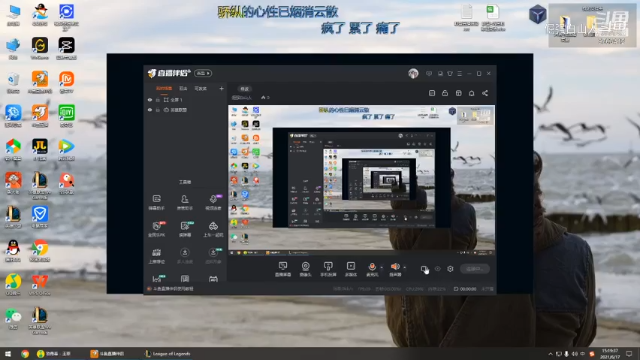
Task: Select the screen capture source icon in bottom toolbar
Action: point(282,267)
